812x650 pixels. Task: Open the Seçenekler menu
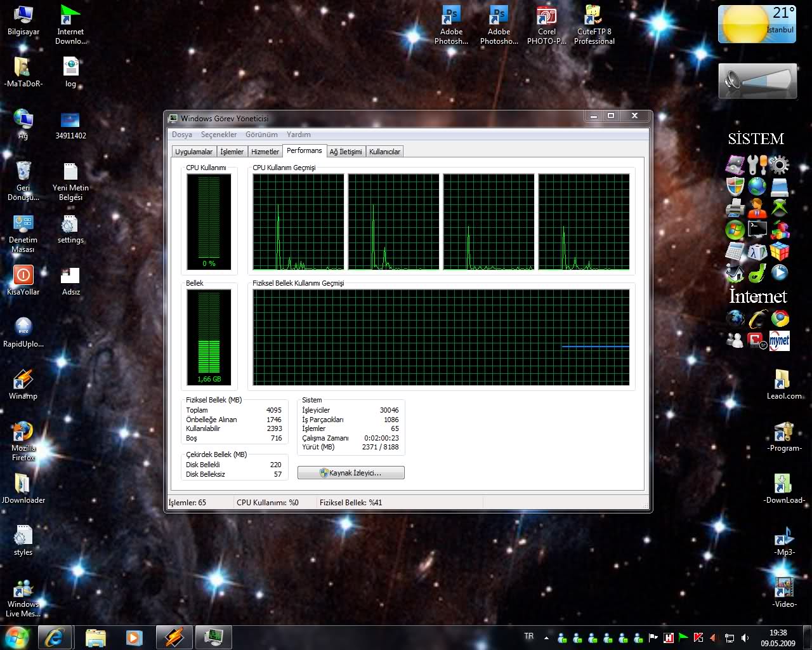pyautogui.click(x=218, y=135)
